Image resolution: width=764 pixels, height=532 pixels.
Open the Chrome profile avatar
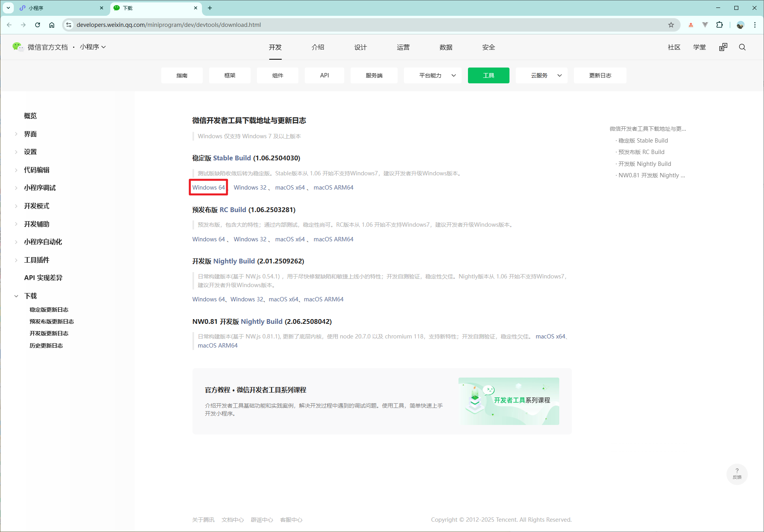[x=740, y=25]
